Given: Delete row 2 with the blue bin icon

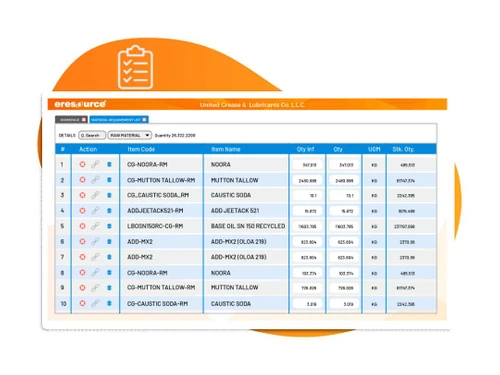Looking at the screenshot, I should click(x=109, y=180).
